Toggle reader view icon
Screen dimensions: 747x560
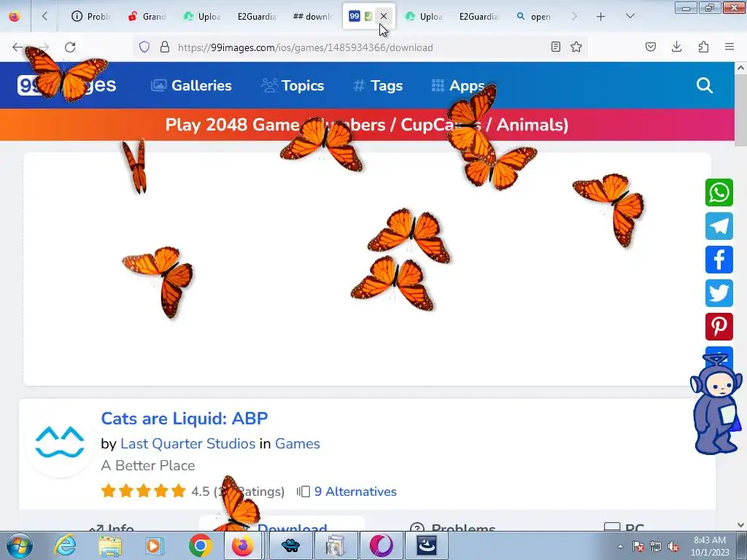555,47
